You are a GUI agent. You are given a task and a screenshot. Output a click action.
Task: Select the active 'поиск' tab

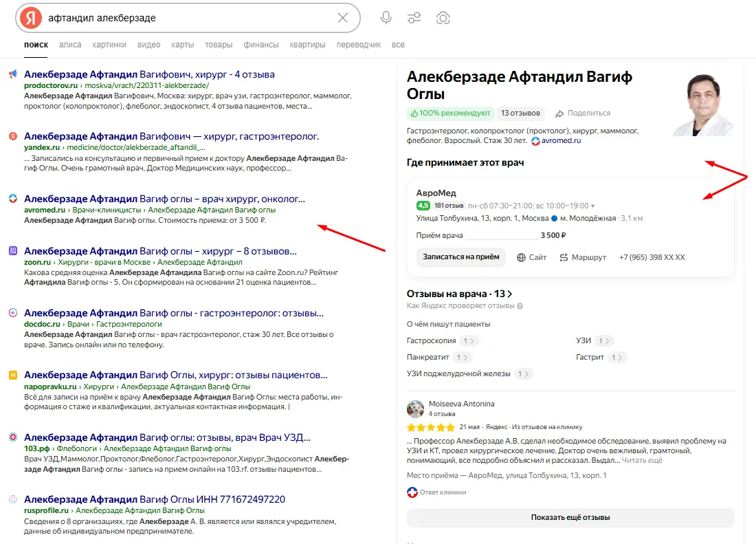pos(36,45)
